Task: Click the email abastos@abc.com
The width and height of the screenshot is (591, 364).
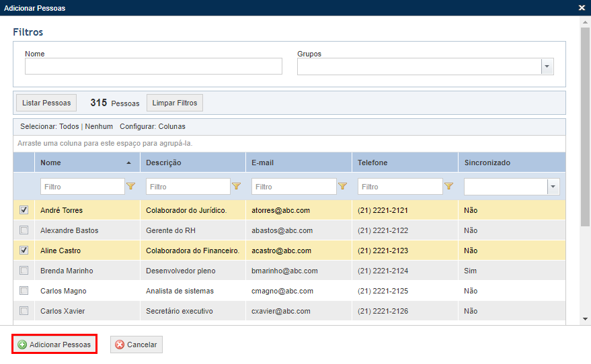Action: point(282,230)
